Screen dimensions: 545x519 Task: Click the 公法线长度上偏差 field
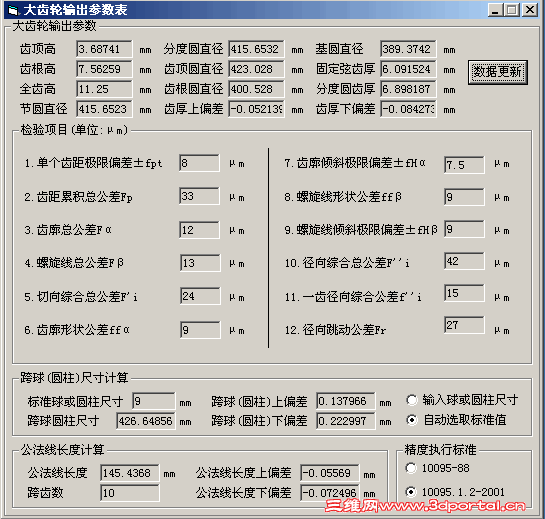pos(330,473)
